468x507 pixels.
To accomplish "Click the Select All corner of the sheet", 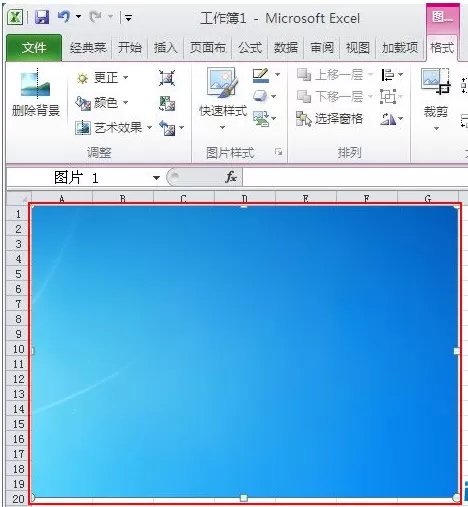I will 19,198.
